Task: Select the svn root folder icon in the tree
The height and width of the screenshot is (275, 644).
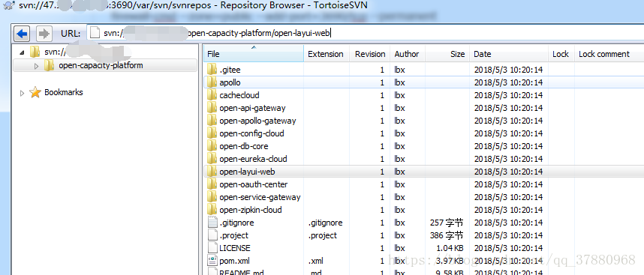Action: [x=35, y=52]
